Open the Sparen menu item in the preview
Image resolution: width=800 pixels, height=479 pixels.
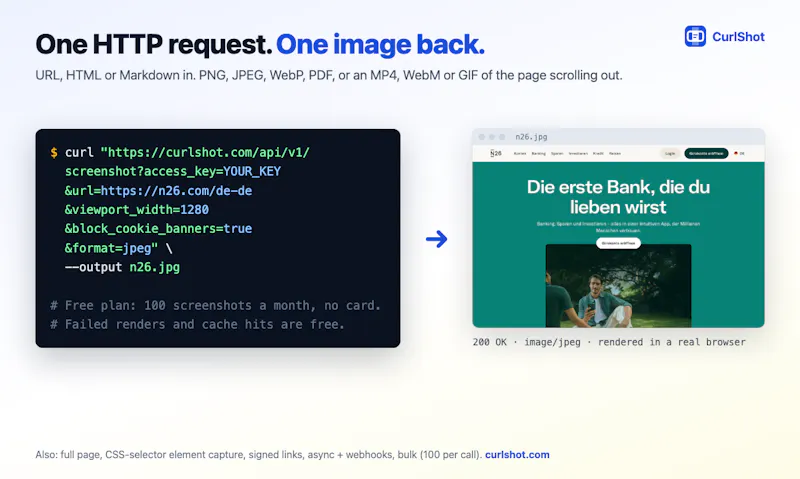click(557, 154)
